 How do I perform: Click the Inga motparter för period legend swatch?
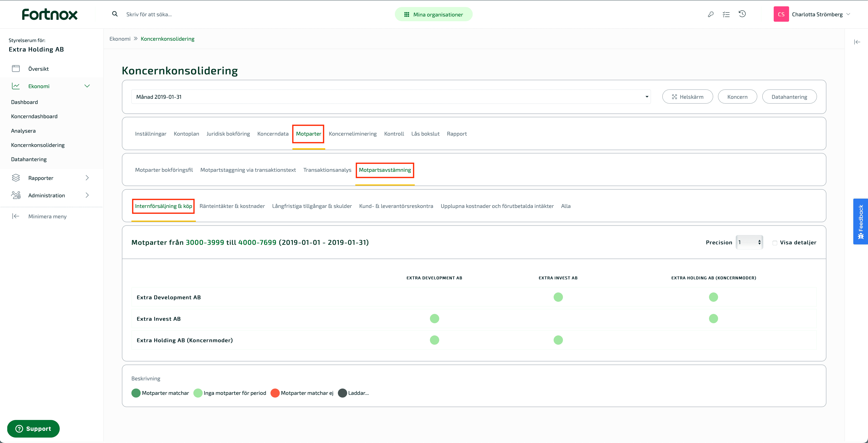pos(198,393)
